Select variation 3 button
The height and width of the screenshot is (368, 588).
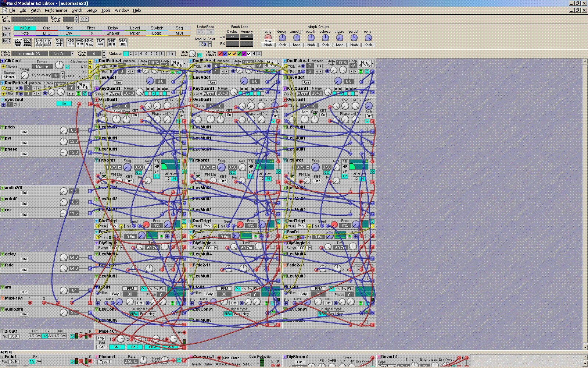pyautogui.click(x=136, y=54)
